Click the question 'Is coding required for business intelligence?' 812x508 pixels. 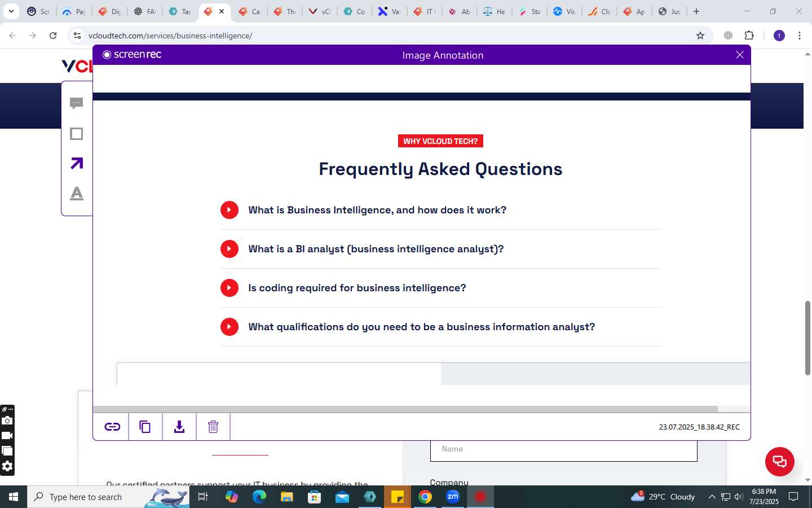(x=357, y=288)
